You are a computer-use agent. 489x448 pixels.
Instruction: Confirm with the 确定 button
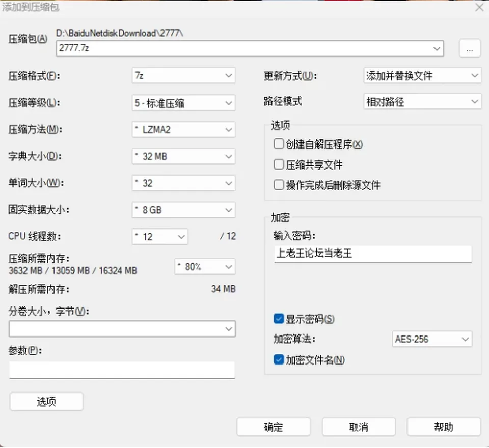coord(274,427)
